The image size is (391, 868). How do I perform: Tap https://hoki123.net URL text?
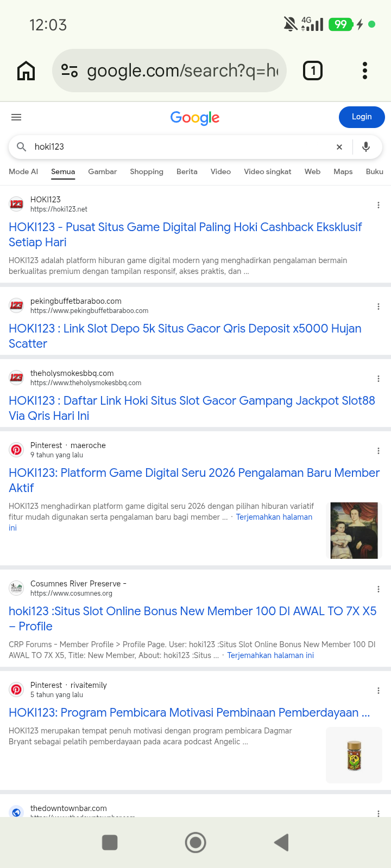coord(59,209)
